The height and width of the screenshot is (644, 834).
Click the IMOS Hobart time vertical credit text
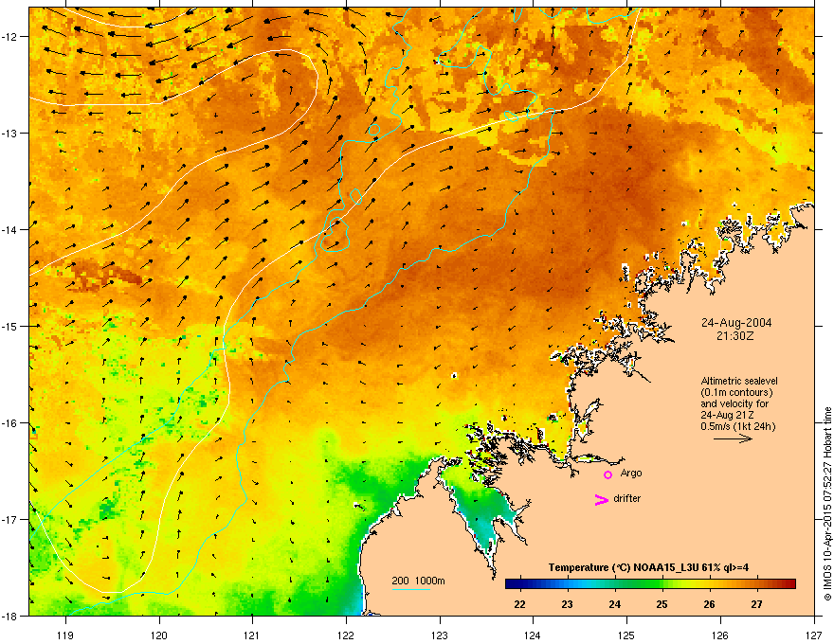pyautogui.click(x=827, y=504)
